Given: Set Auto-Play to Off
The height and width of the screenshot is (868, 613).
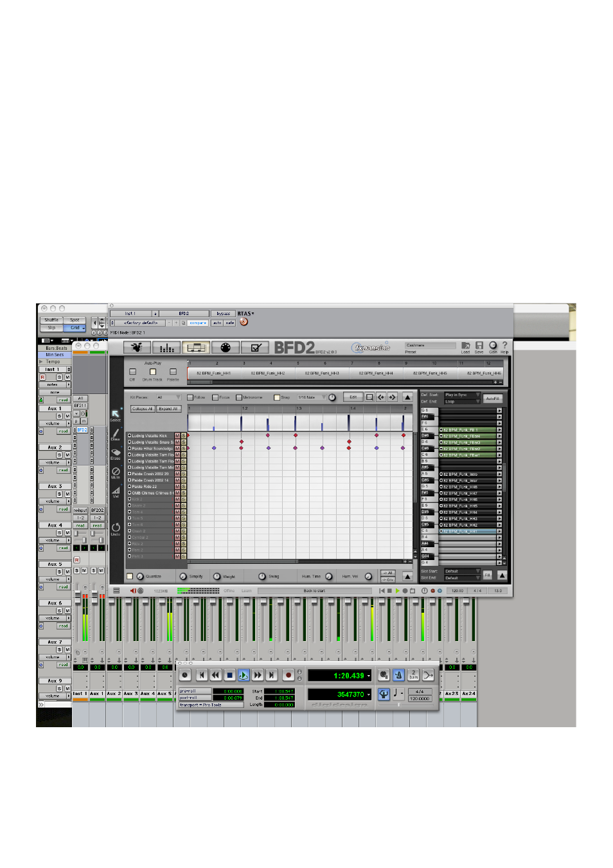Looking at the screenshot, I should 132,372.
